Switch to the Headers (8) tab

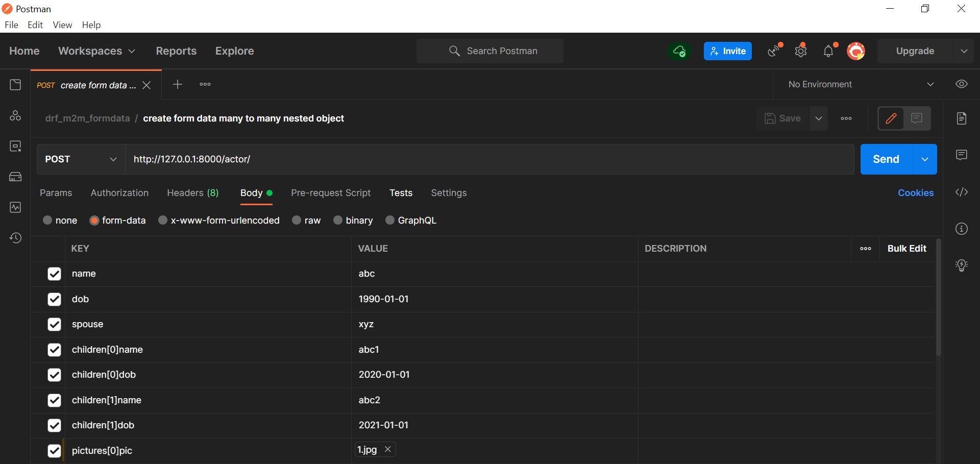tap(192, 193)
